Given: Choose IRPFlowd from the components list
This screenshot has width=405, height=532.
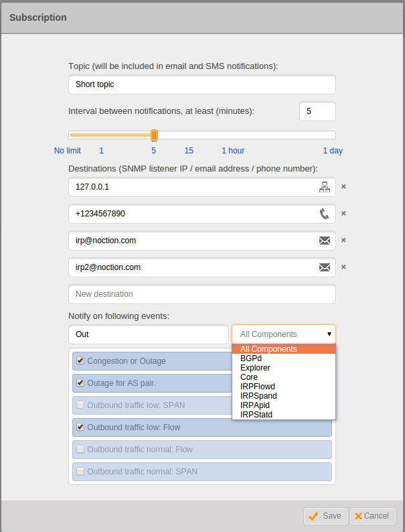Looking at the screenshot, I should click(x=284, y=387).
